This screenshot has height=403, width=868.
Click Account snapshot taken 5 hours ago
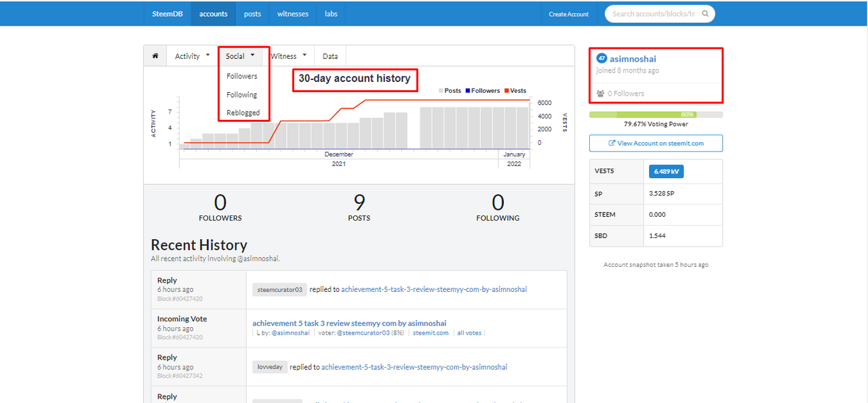pyautogui.click(x=656, y=265)
